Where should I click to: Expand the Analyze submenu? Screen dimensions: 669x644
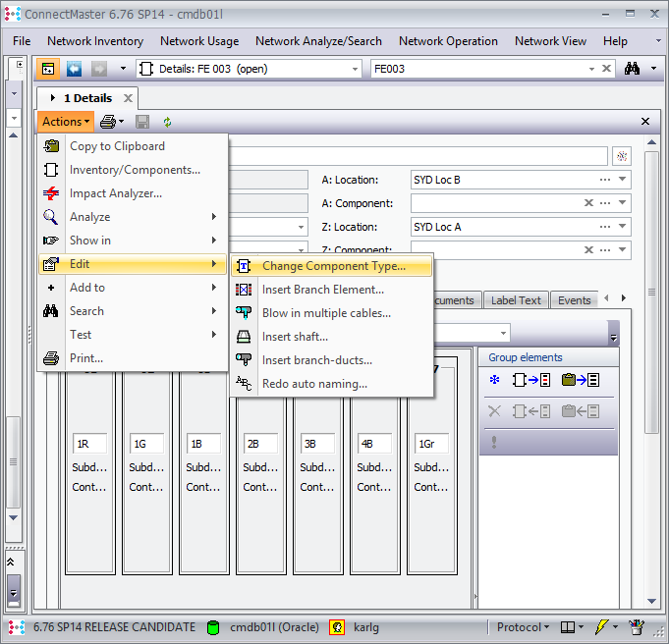(x=133, y=217)
